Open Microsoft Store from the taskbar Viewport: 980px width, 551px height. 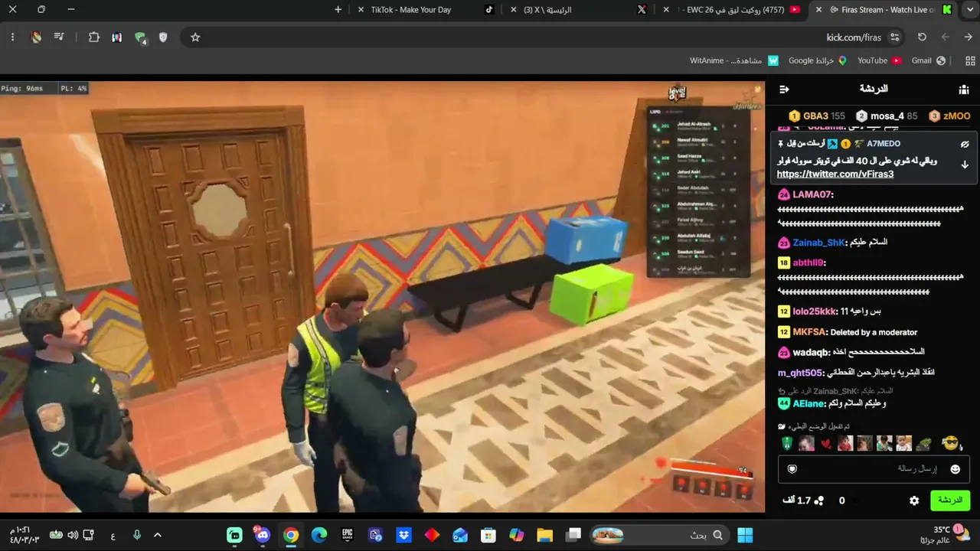click(488, 535)
